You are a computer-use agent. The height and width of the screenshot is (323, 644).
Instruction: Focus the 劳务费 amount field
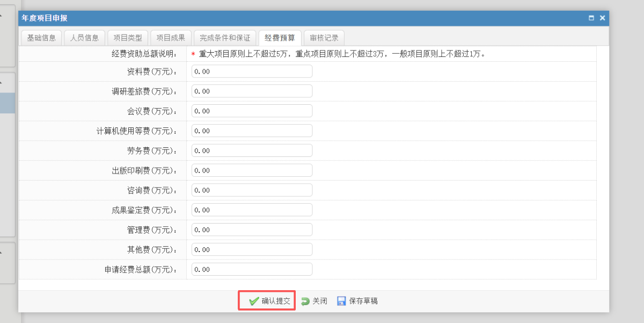(252, 151)
